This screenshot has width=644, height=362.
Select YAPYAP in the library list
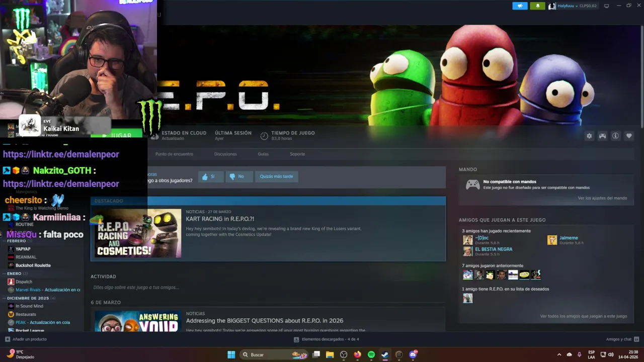coord(23,249)
